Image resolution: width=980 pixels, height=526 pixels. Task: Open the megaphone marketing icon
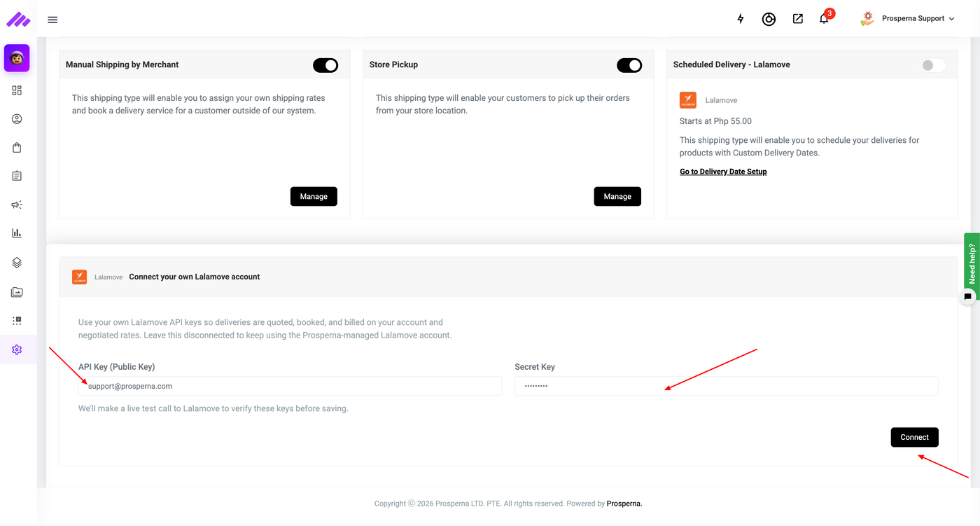17,205
